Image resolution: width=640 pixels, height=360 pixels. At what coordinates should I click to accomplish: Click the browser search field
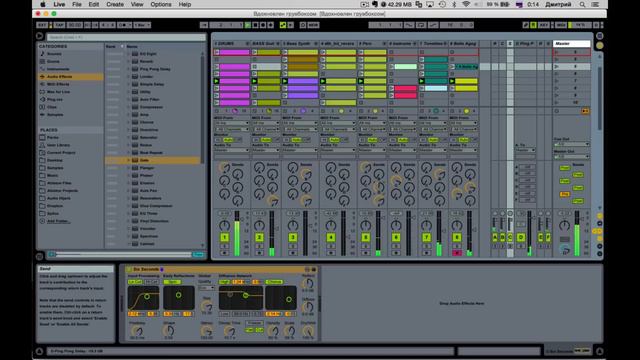click(x=126, y=37)
